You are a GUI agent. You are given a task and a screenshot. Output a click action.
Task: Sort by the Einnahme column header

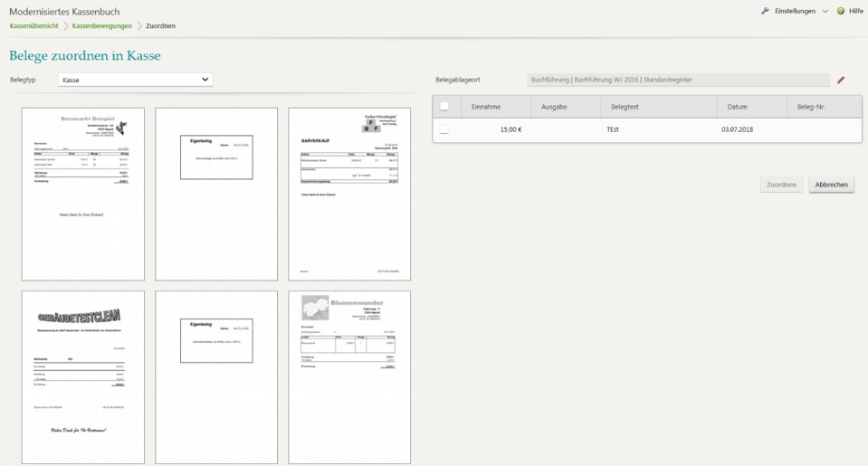coord(486,107)
